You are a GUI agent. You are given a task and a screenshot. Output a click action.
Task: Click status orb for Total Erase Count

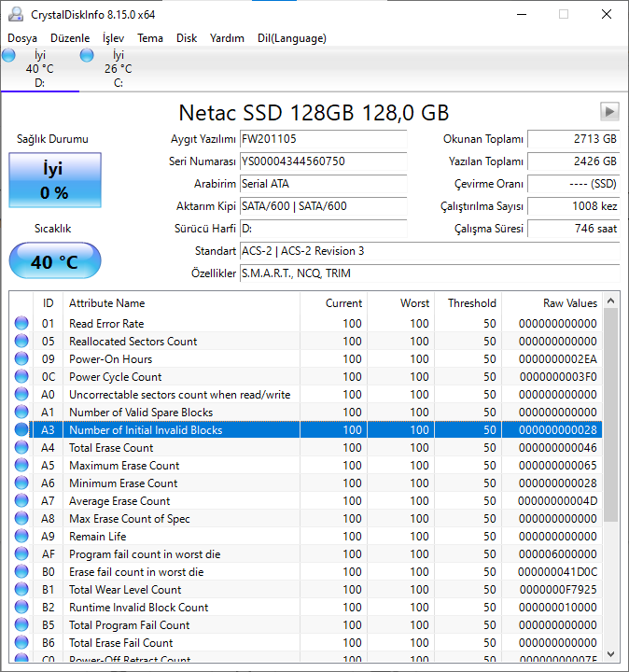(x=21, y=447)
